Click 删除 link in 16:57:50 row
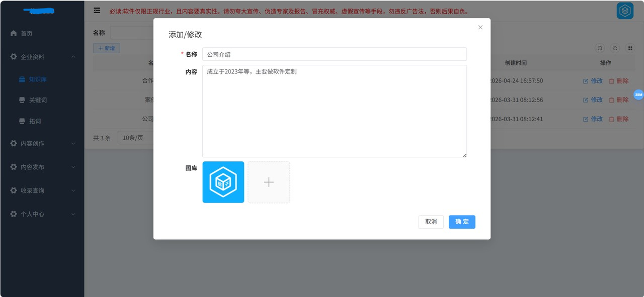 623,81
